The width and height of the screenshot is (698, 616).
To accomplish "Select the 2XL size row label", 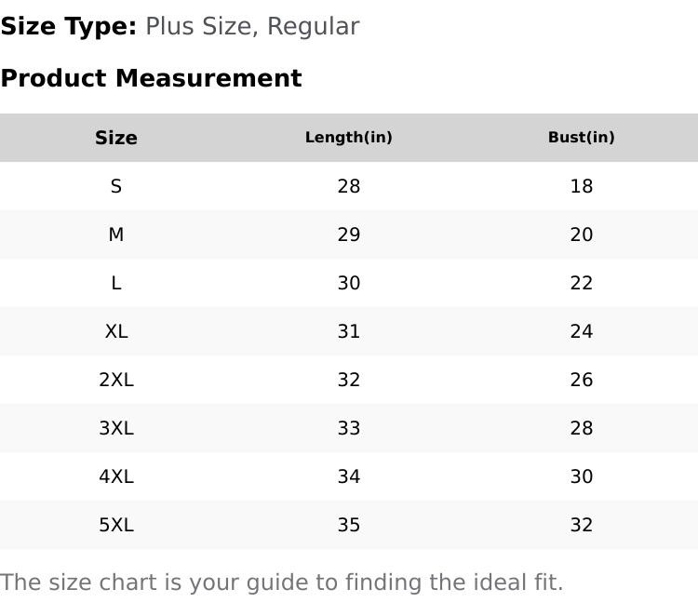I will pyautogui.click(x=116, y=380).
